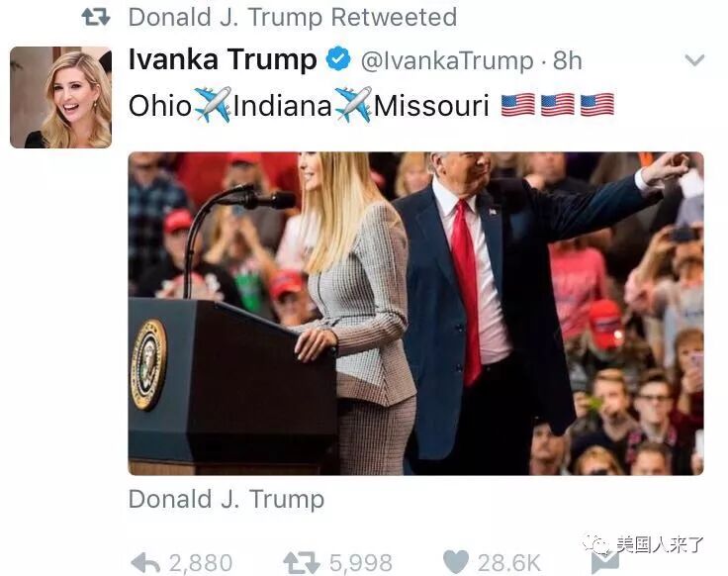Open the attached rally photo

click(416, 314)
